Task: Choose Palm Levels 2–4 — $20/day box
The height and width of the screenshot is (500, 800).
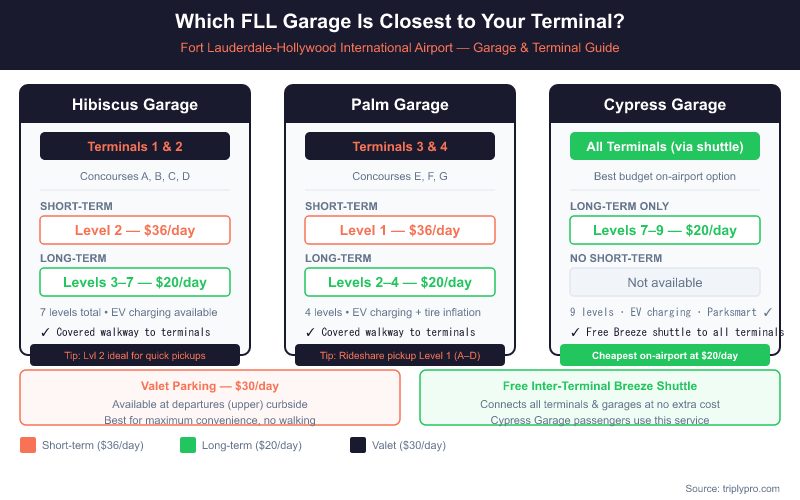Action: (400, 282)
